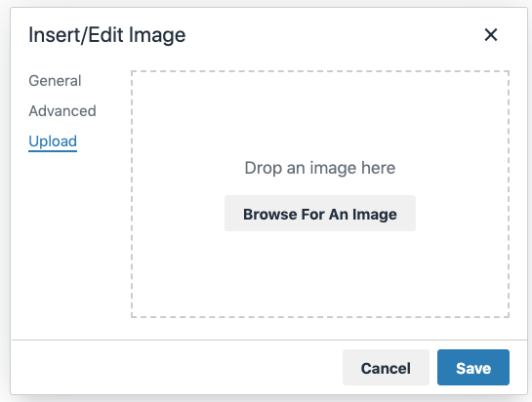
Task: Click the dashed image drop zone
Action: click(320, 194)
